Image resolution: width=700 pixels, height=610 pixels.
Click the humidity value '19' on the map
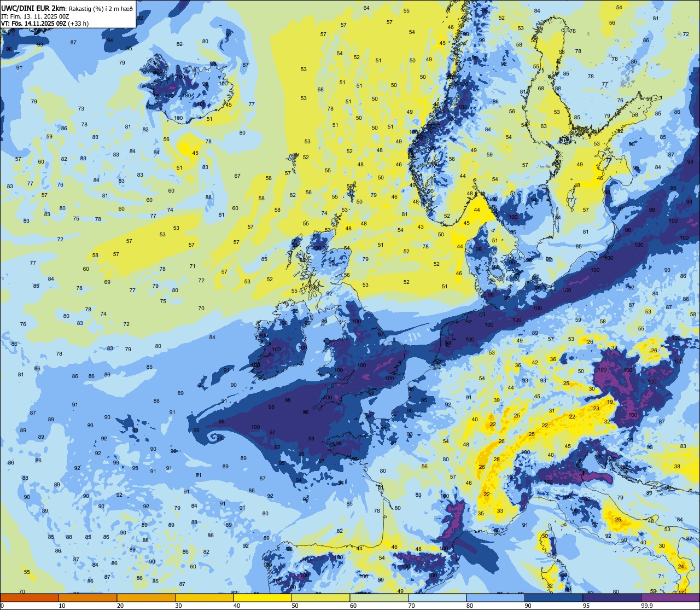pos(609,402)
